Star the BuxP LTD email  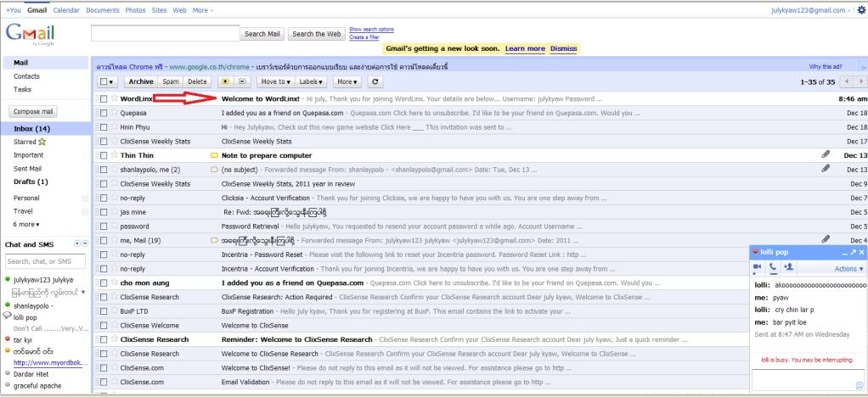(x=115, y=311)
